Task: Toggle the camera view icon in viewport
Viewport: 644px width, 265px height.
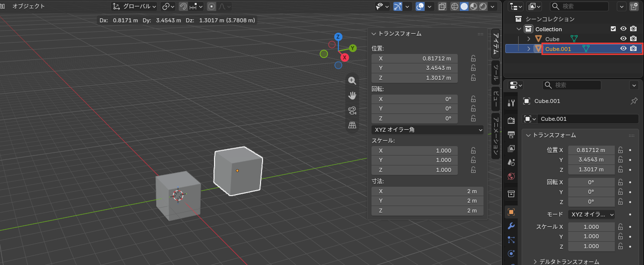Action: pyautogui.click(x=352, y=110)
